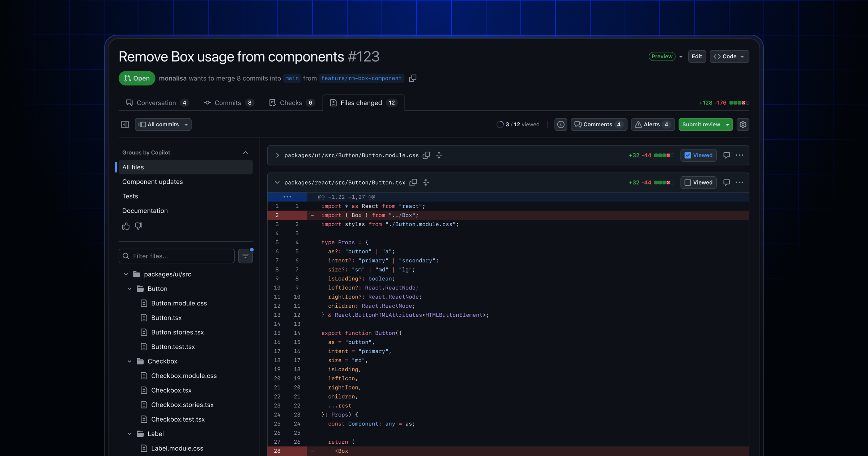
Task: Click the Filter files input field
Action: (176, 256)
